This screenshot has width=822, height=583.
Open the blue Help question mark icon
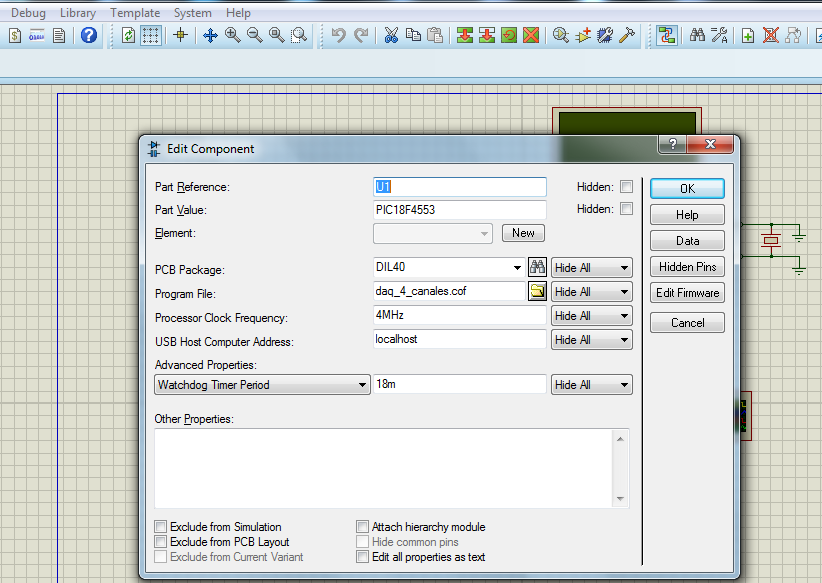click(x=89, y=35)
